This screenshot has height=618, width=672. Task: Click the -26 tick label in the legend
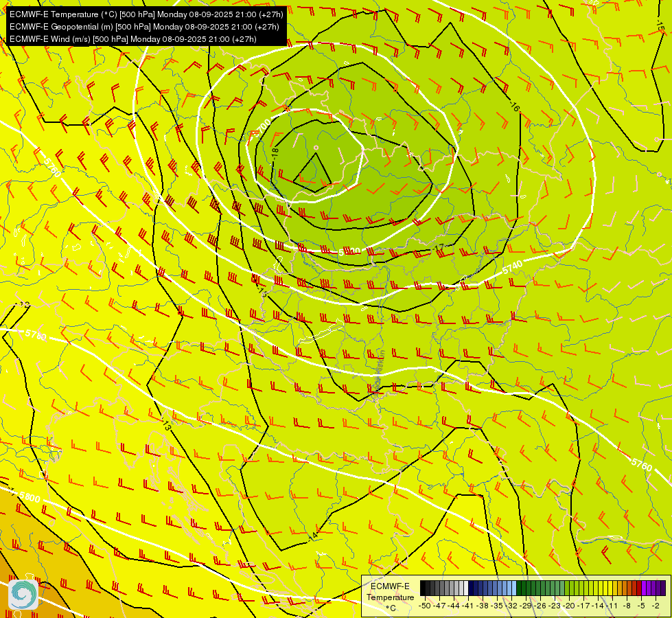pos(540,606)
